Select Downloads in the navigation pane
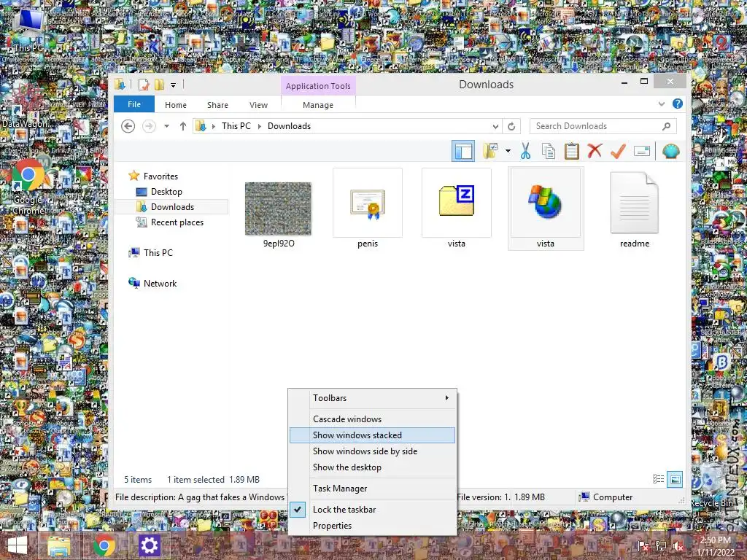Image resolution: width=747 pixels, height=560 pixels. 172,206
